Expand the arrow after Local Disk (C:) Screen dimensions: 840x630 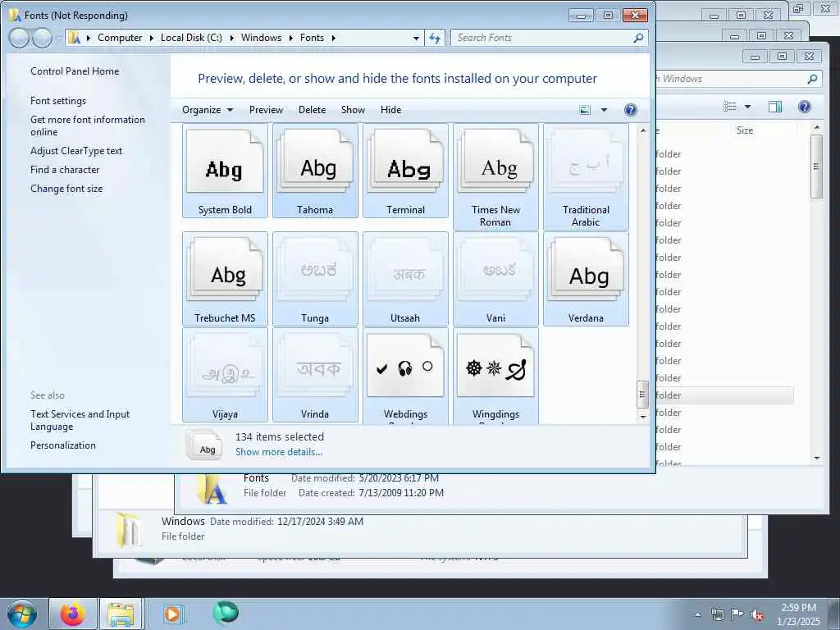point(232,38)
